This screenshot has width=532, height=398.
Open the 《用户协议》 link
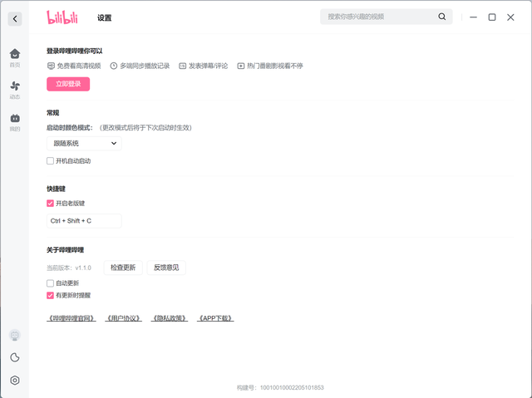click(124, 318)
